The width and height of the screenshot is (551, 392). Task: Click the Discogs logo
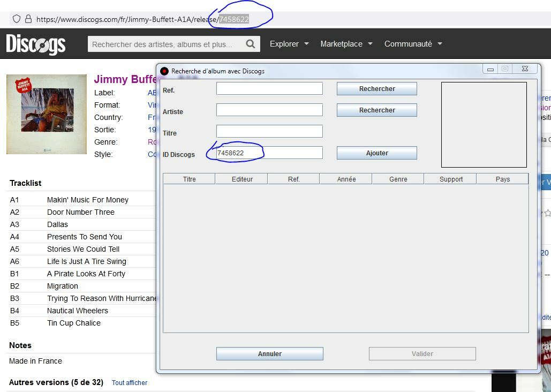tap(36, 44)
